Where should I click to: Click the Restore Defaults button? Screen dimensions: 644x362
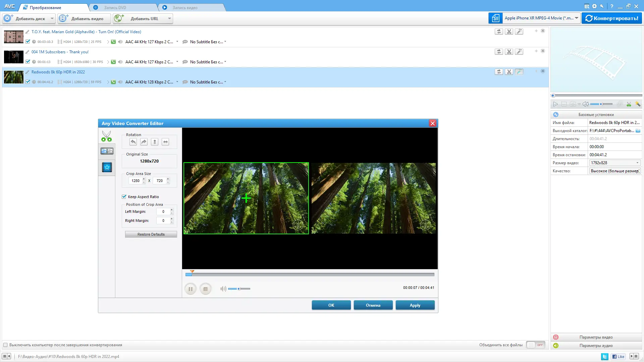(x=151, y=234)
